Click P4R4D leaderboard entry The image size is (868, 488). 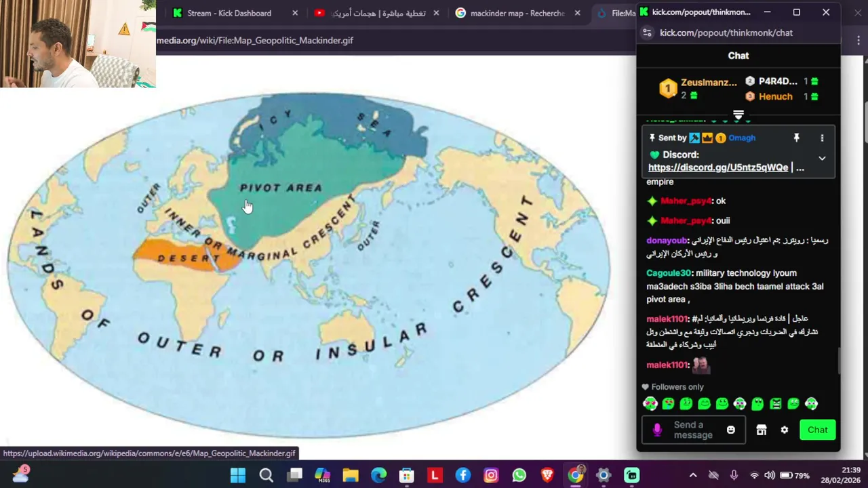[x=778, y=81]
